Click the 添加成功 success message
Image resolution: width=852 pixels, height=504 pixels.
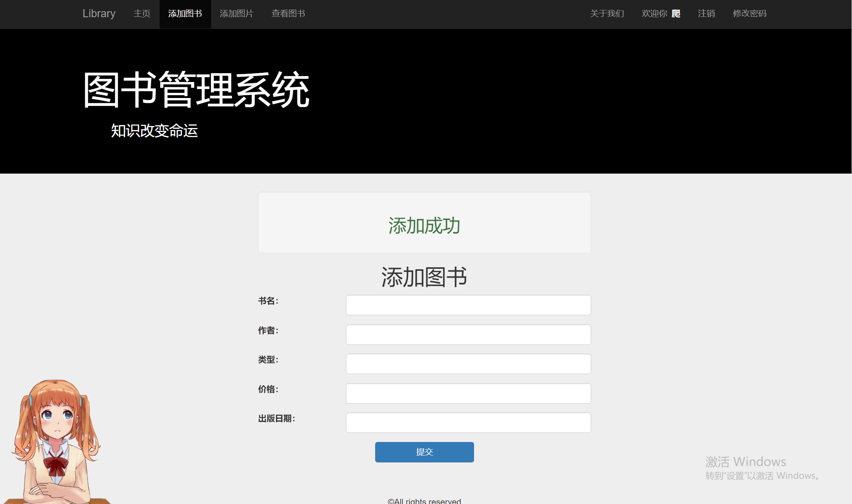click(x=424, y=226)
